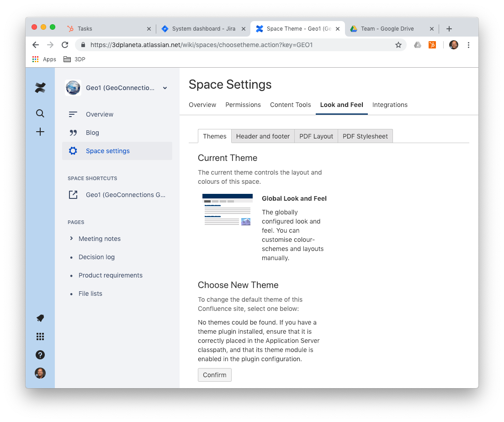Toggle the Blog section in the sidebar

[92, 132]
